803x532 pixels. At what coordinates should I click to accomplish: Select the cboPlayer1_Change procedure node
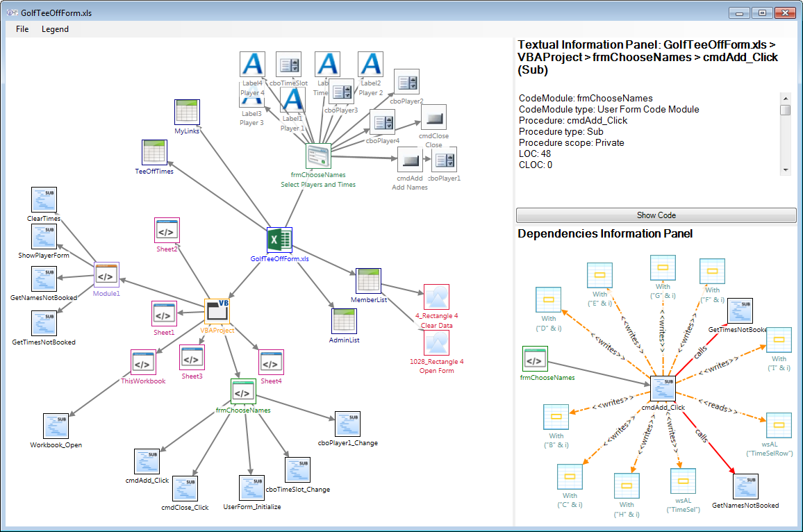point(347,424)
